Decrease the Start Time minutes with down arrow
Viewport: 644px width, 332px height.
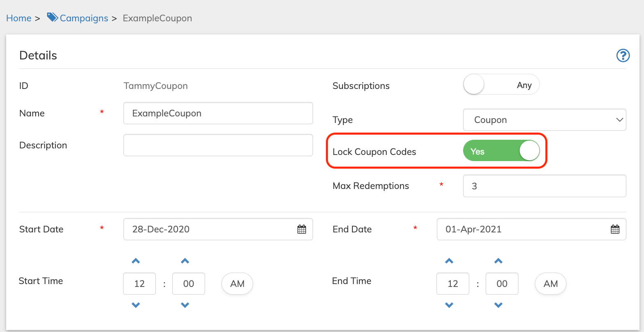click(x=185, y=305)
